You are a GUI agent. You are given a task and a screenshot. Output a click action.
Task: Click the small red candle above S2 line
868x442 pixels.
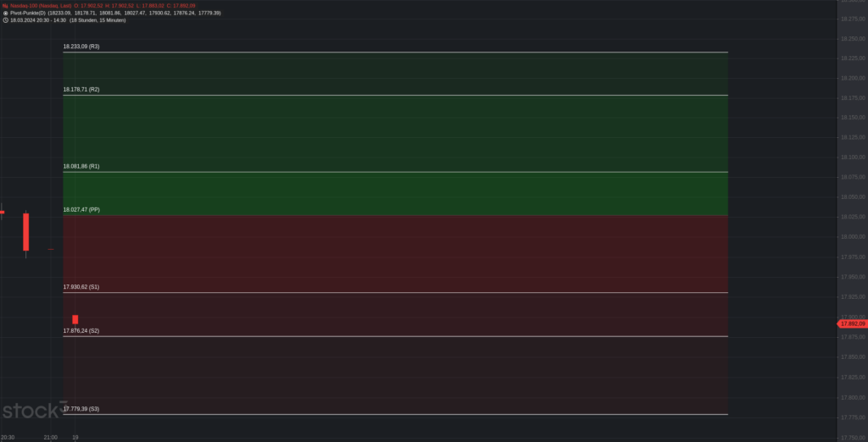pyautogui.click(x=75, y=319)
